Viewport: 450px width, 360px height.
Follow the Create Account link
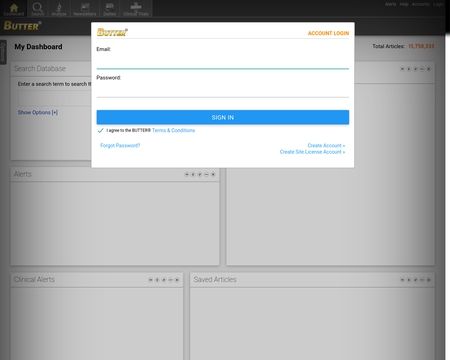click(x=326, y=145)
